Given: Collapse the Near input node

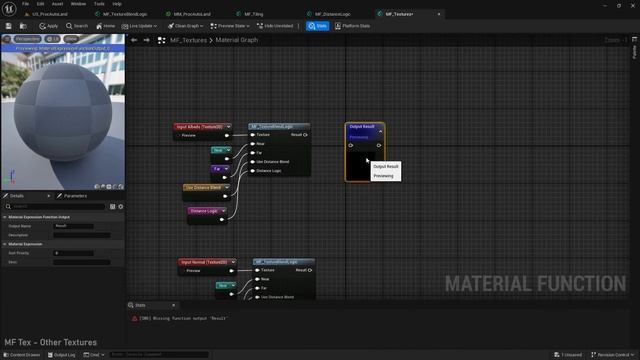Looking at the screenshot, I should point(229,150).
